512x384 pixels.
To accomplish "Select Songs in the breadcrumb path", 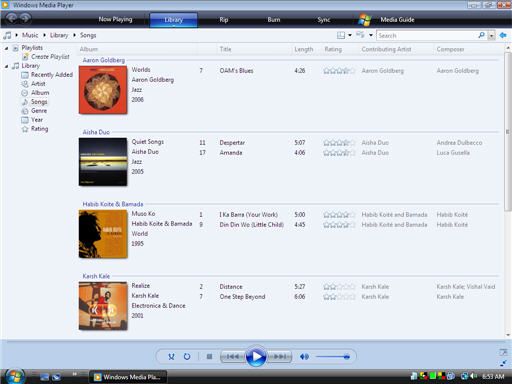I will [x=88, y=35].
